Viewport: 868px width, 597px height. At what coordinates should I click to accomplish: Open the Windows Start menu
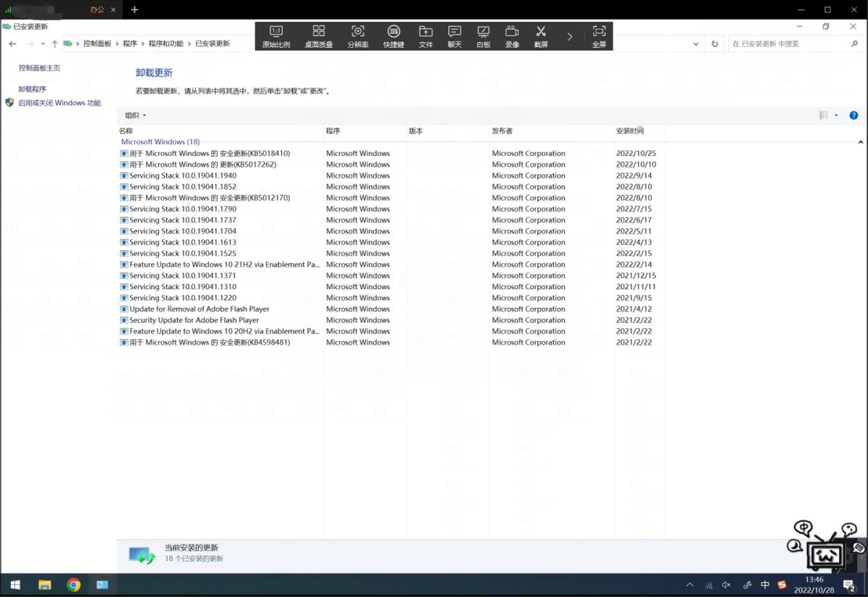(15, 585)
